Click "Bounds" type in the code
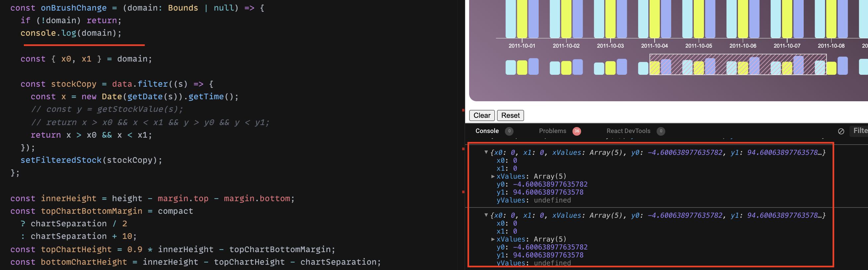The width and height of the screenshot is (868, 270). pos(183,8)
